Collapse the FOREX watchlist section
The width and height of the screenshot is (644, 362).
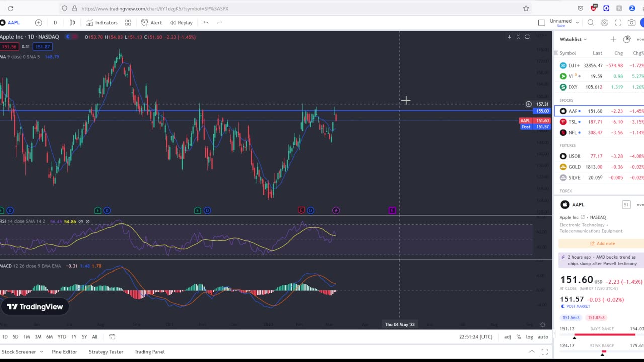pyautogui.click(x=566, y=191)
